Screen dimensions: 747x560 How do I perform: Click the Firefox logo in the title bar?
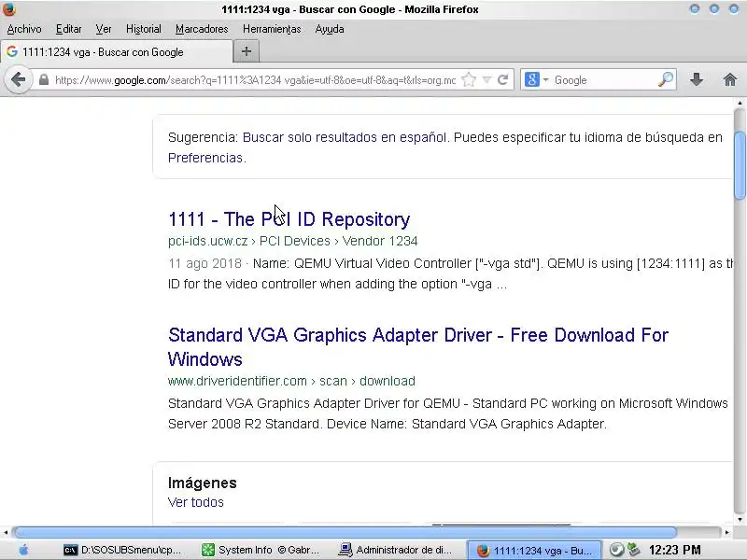(9, 9)
